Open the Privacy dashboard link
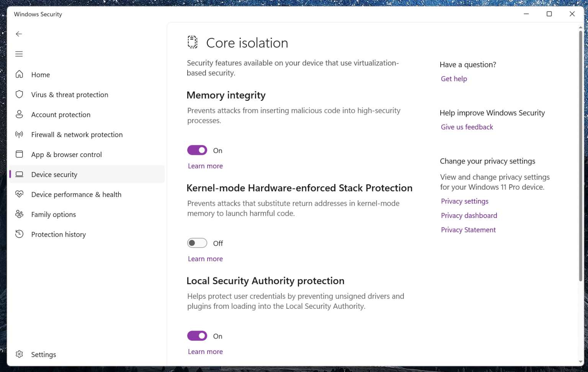Screen dimensions: 588x372 [x=469, y=215]
